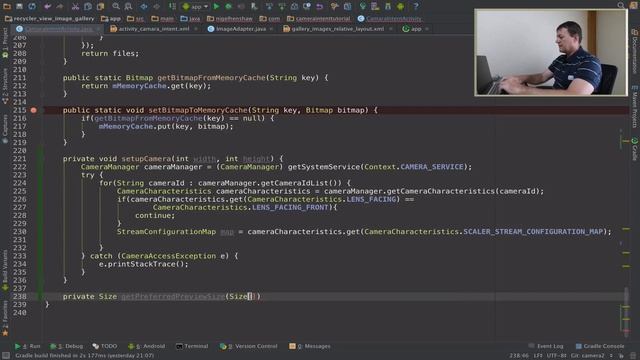The image size is (640, 360).
Task: Open the Captures tool window sidebar
Action: tap(5, 129)
